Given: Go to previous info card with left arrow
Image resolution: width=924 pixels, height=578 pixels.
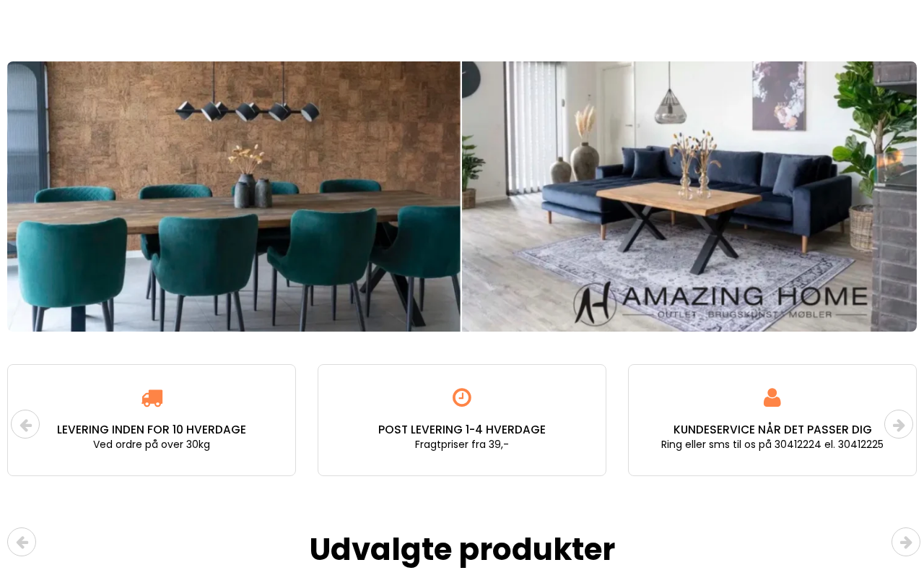Looking at the screenshot, I should tap(25, 424).
